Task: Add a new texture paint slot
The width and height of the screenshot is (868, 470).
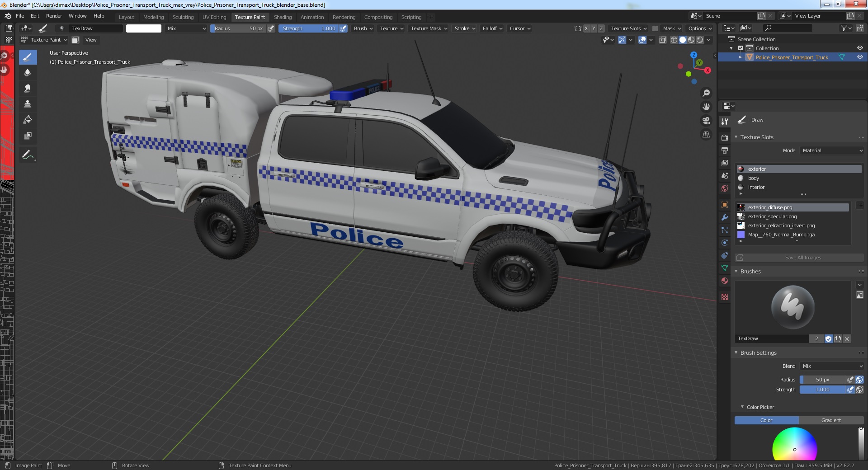Action: [861, 205]
